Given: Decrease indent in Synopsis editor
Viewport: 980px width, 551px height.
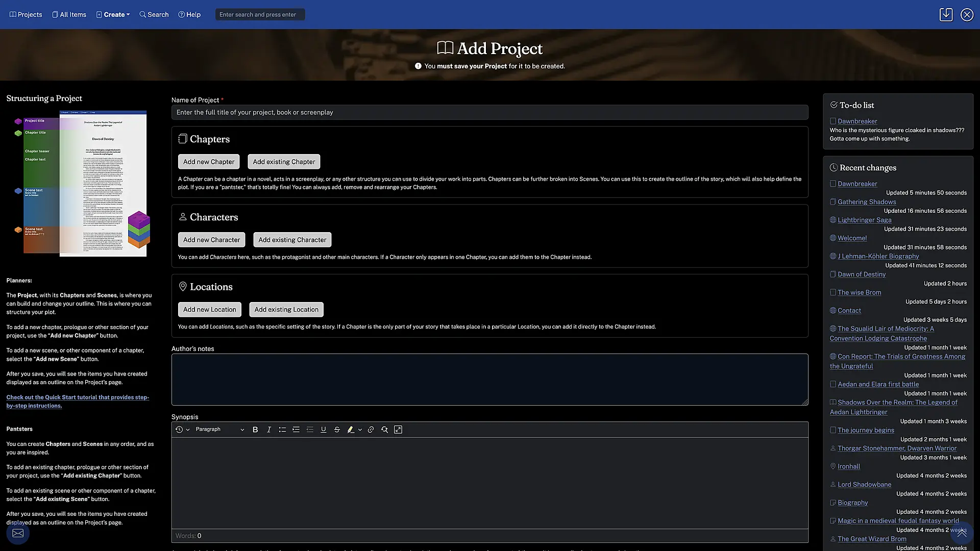Looking at the screenshot, I should (x=310, y=430).
